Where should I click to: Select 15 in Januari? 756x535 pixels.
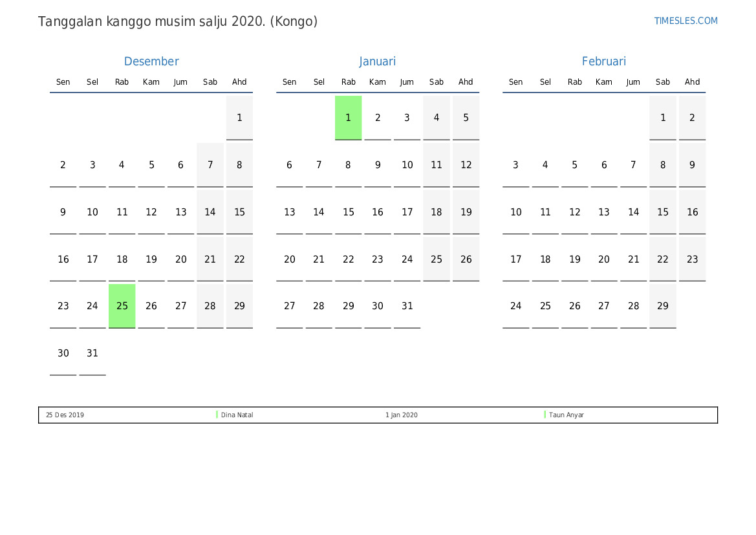pos(348,212)
